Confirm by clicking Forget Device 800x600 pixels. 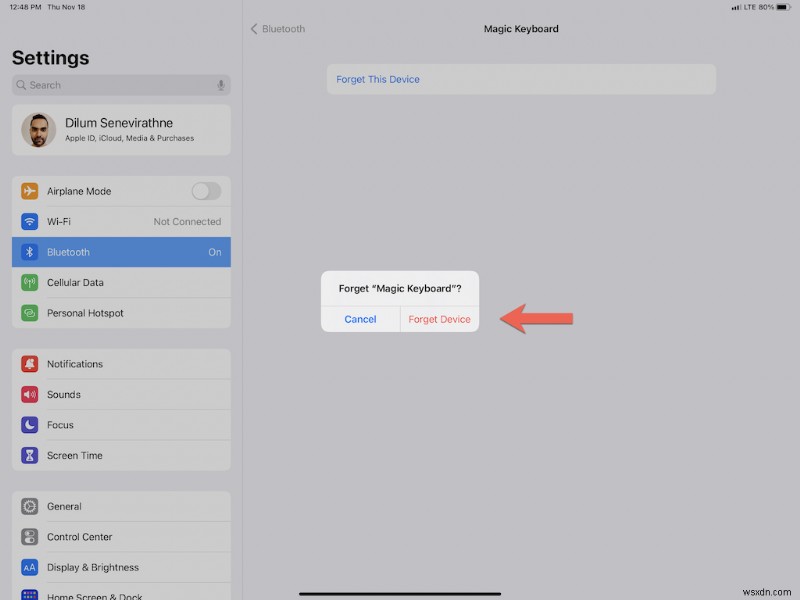click(x=438, y=318)
